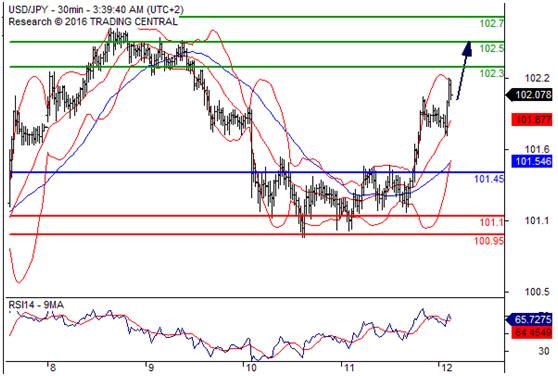This screenshot has width=558, height=376.
Task: Select the green 102.7 resistance label
Action: point(491,24)
